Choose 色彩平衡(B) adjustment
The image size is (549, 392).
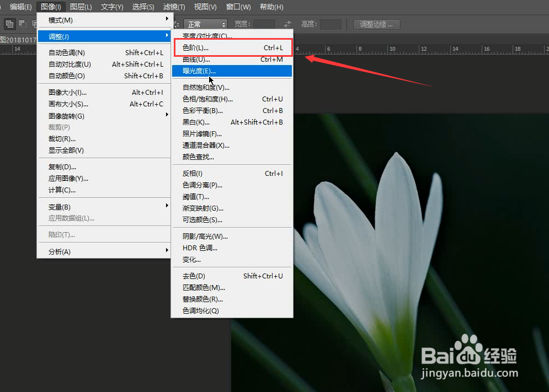(x=232, y=111)
